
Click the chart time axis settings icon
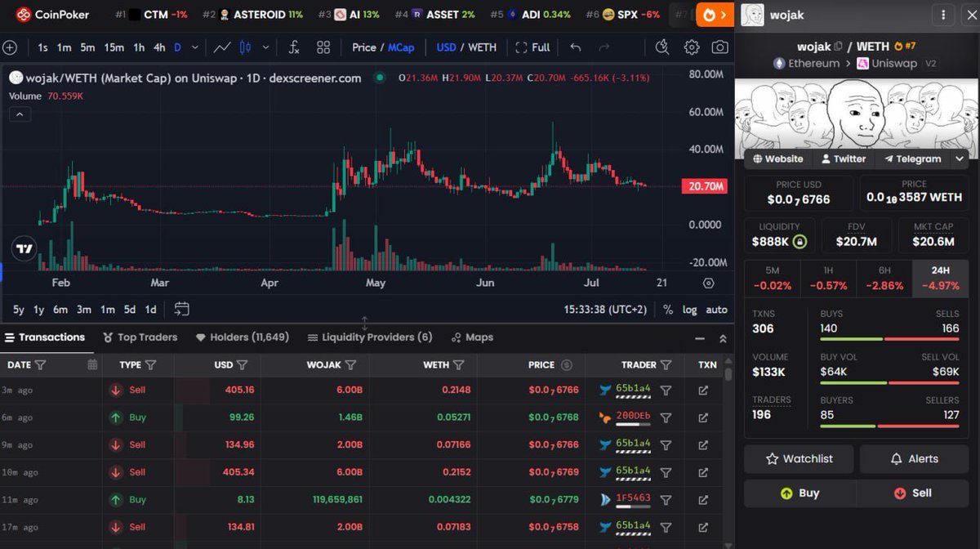pos(708,283)
